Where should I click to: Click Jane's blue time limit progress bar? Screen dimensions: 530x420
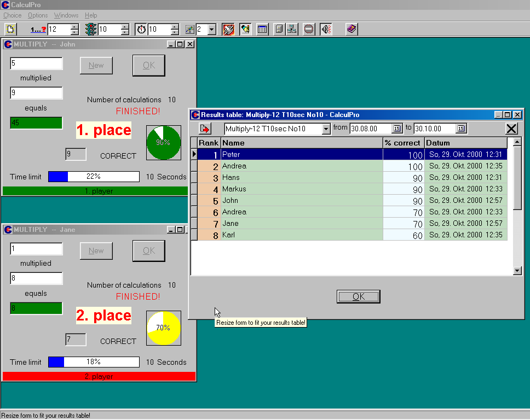pos(56,361)
